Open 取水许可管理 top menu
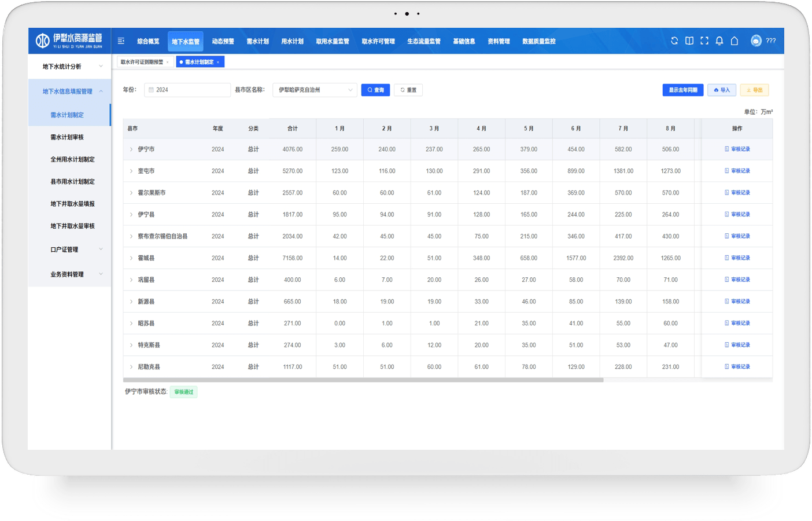Screen dimensions: 812x521 click(378, 41)
